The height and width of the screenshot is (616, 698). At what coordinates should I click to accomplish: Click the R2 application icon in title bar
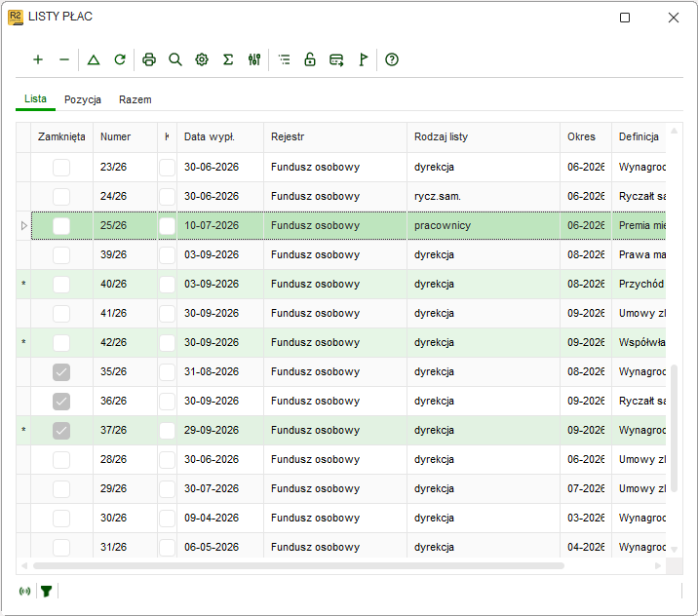16,17
